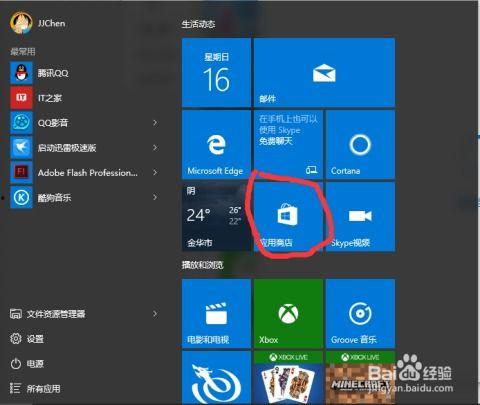Expand Adobe Flash Professional jump list arrow

pos(155,172)
